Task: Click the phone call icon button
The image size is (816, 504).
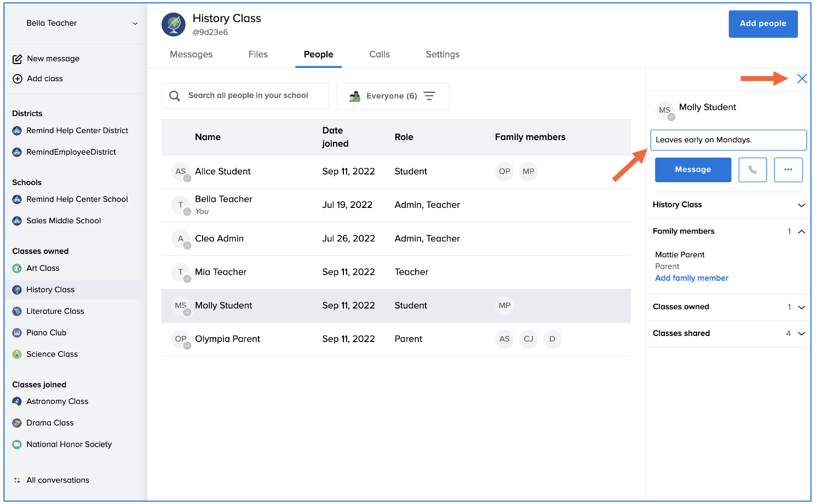Action: coord(752,170)
